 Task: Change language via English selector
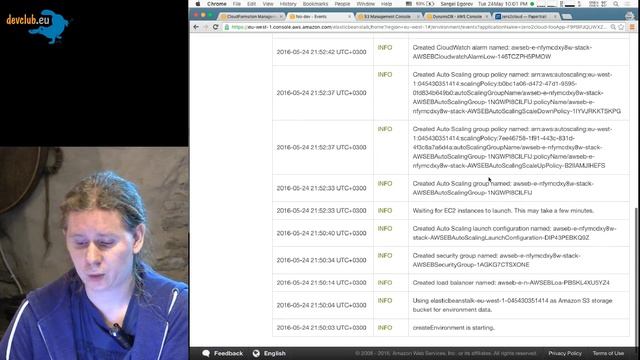click(x=274, y=353)
